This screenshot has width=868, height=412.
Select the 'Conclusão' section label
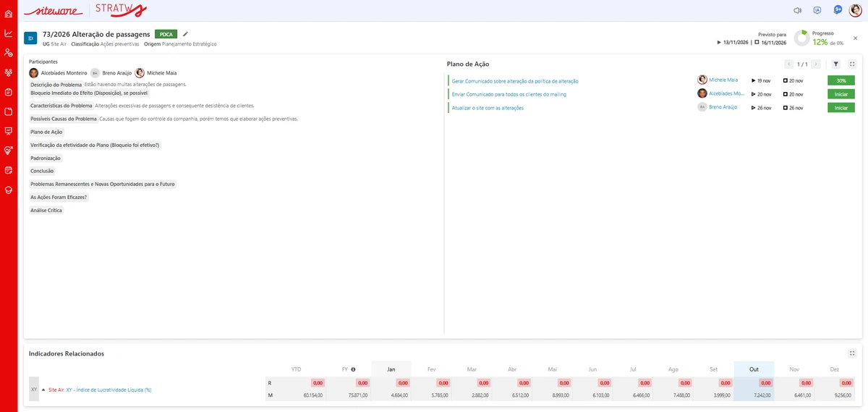(x=42, y=171)
